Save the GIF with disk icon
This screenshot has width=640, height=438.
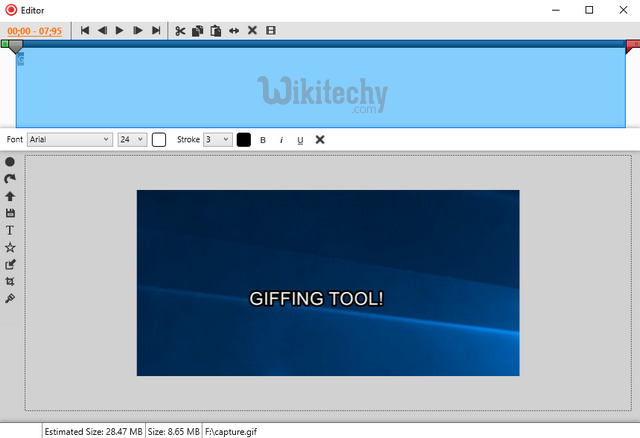(10, 213)
